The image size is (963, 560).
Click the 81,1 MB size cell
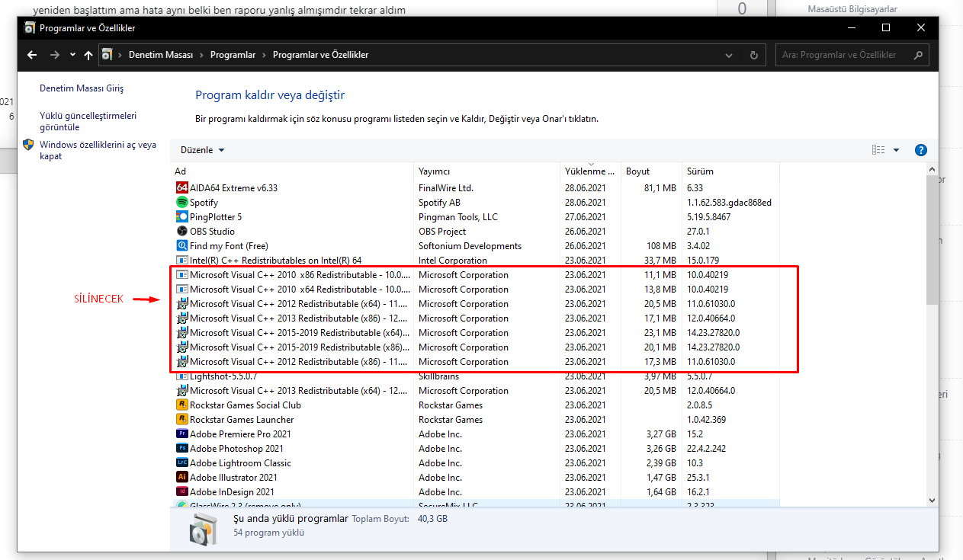660,187
